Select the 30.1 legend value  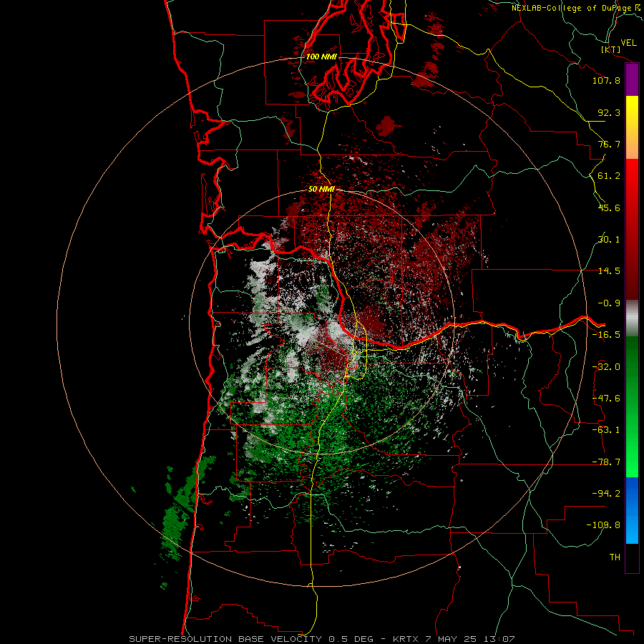609,239
